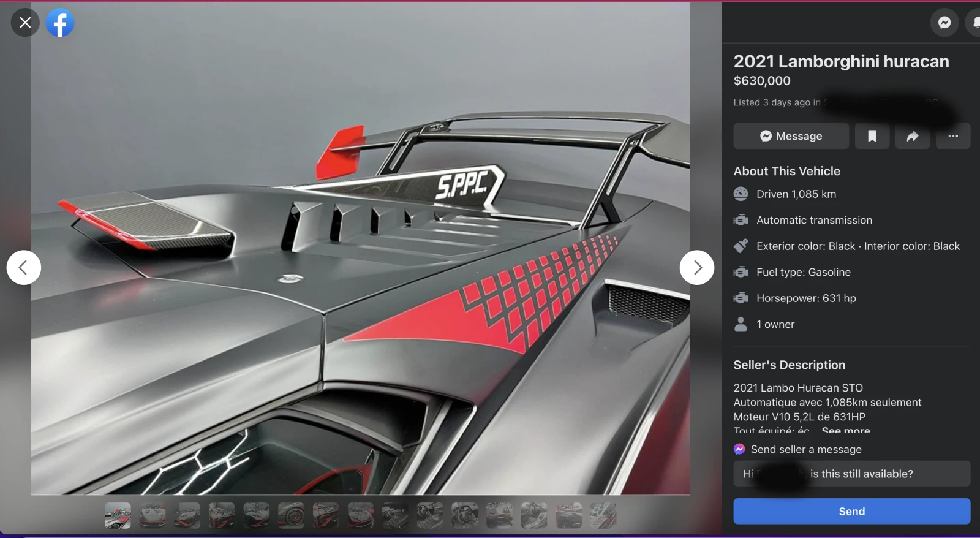980x538 pixels.
Task: Go to the previous photo
Action: click(x=24, y=268)
